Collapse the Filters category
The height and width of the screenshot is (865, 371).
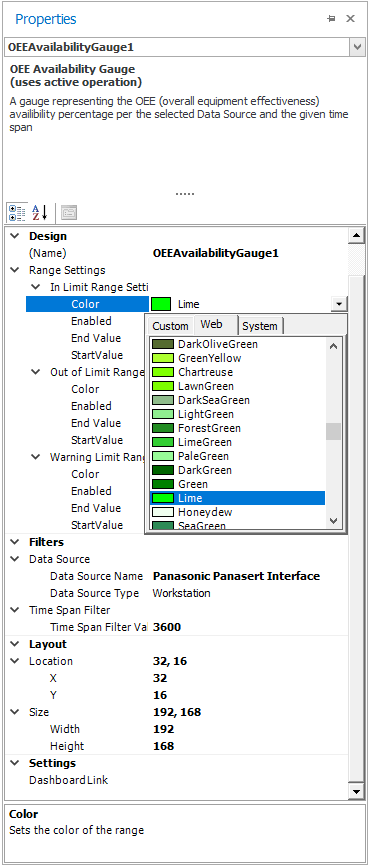tap(14, 542)
